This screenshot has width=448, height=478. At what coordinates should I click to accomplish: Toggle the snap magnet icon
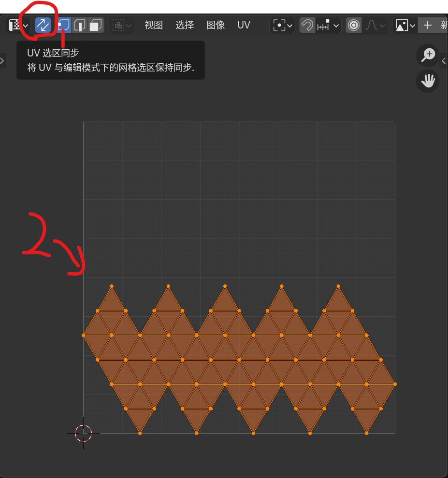click(x=307, y=25)
